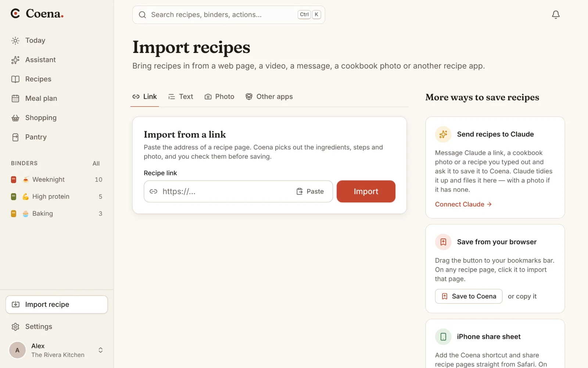588x368 pixels.
Task: Expand the Alex account switcher chevron
Action: (x=101, y=350)
